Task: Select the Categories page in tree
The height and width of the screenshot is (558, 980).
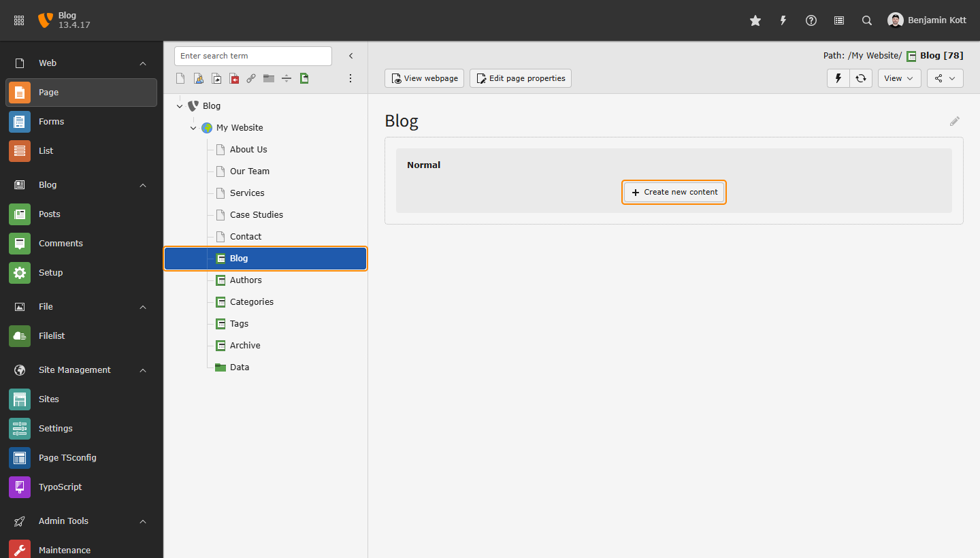Action: (251, 301)
